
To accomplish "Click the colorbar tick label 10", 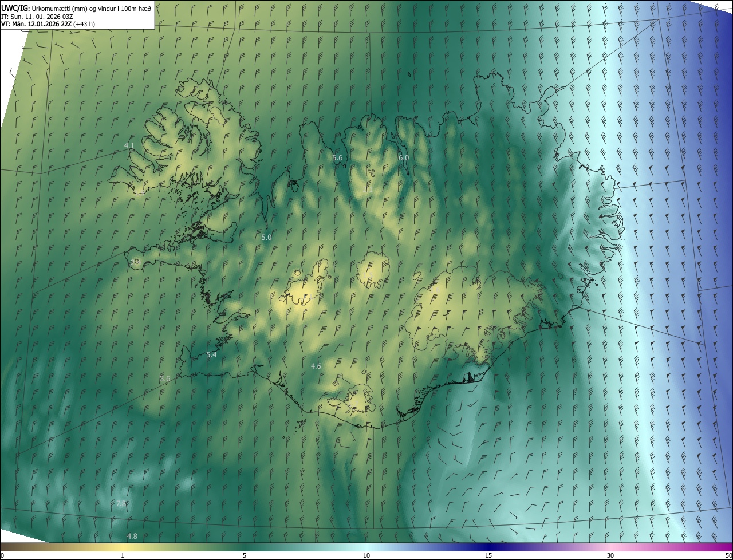I will (366, 556).
